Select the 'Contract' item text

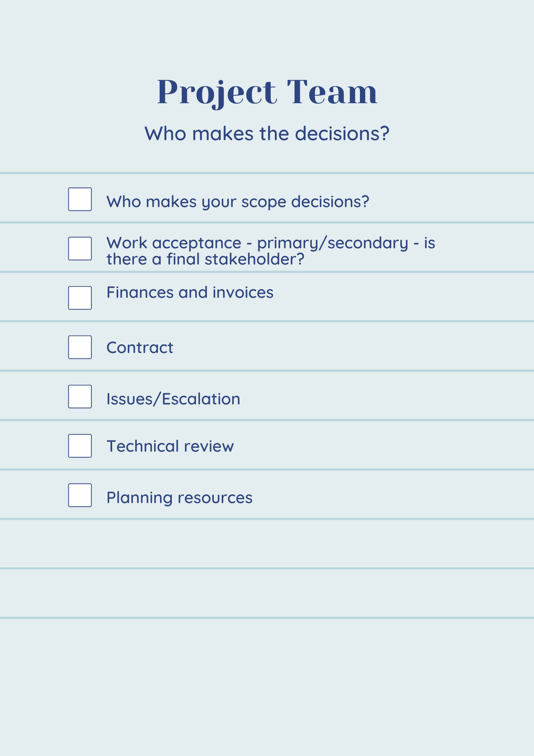(140, 348)
